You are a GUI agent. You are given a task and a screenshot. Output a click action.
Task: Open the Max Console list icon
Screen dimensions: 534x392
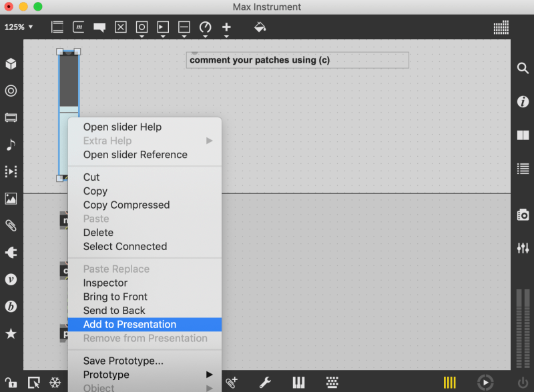point(523,169)
